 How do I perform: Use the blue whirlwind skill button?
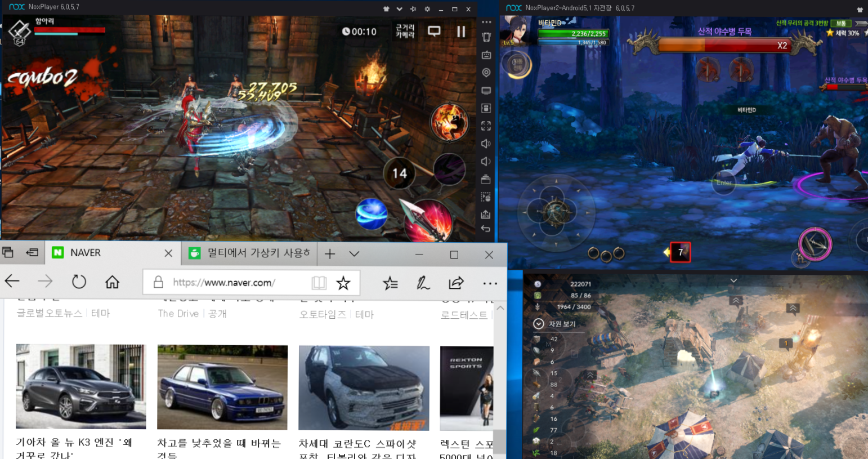(372, 214)
